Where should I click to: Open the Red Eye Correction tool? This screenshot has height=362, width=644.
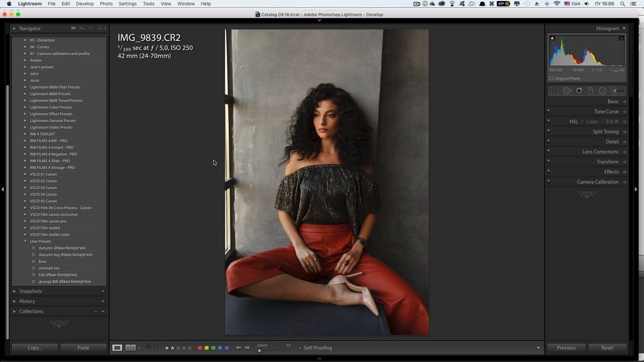click(x=579, y=90)
